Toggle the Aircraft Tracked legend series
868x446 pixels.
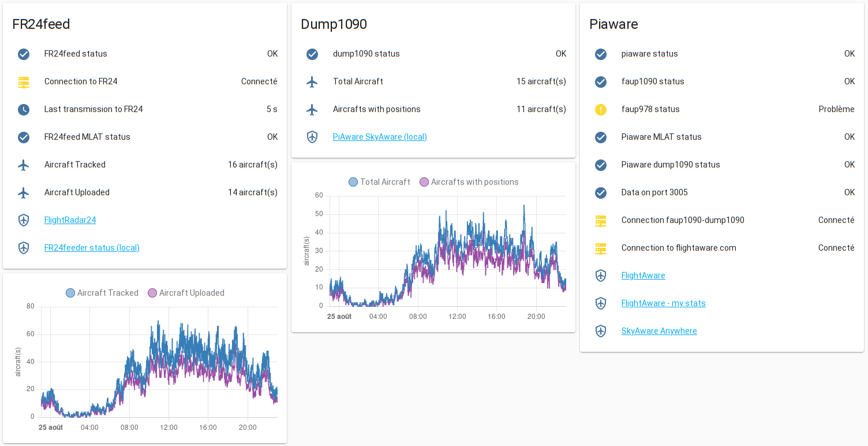pos(102,293)
